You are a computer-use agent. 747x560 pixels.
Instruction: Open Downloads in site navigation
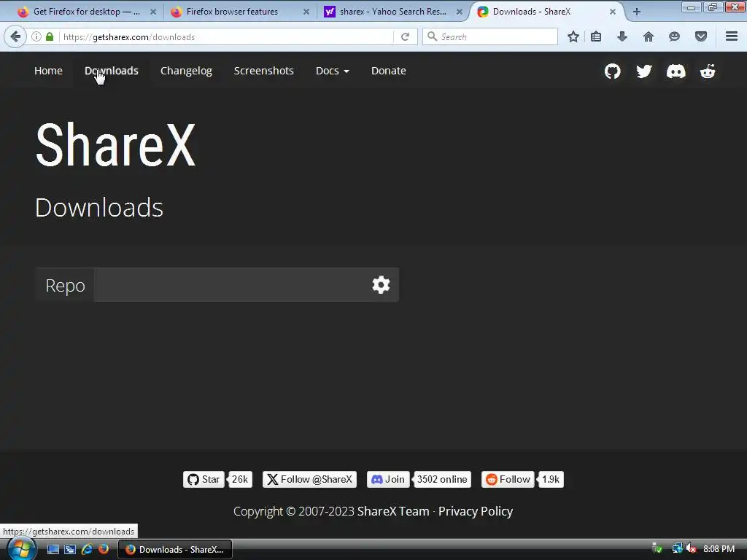coord(112,71)
